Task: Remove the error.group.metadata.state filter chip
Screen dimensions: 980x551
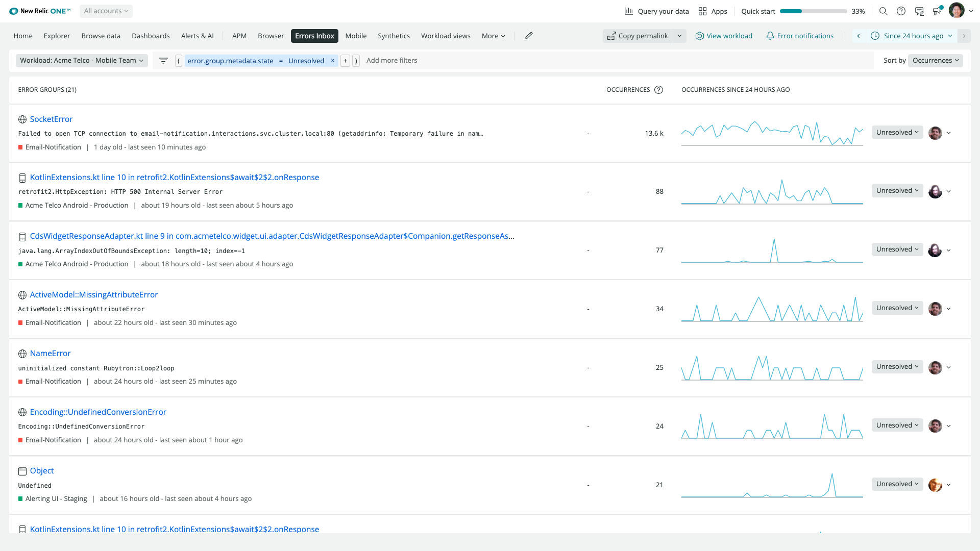Action: tap(332, 60)
